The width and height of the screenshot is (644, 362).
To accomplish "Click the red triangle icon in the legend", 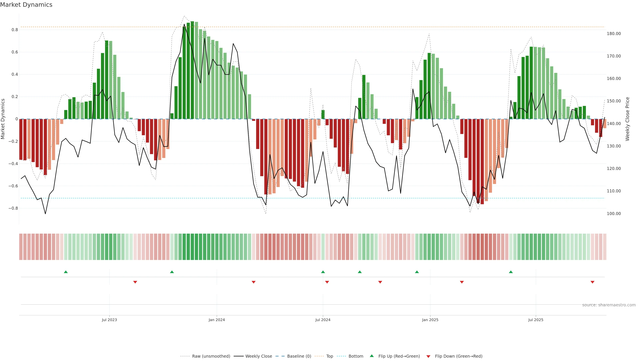I will coord(428,356).
